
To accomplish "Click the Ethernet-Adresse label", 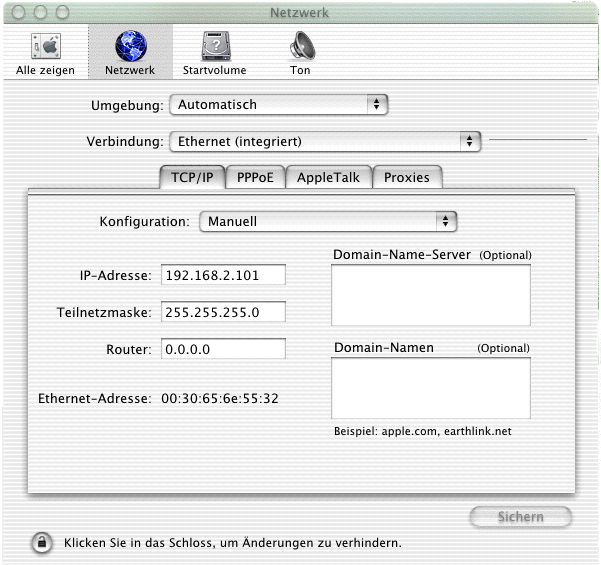I will coord(95,399).
